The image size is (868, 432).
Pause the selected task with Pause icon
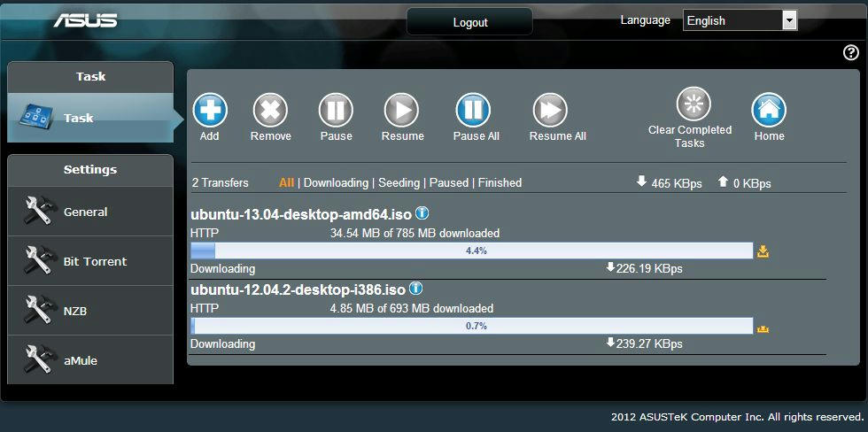click(x=336, y=110)
